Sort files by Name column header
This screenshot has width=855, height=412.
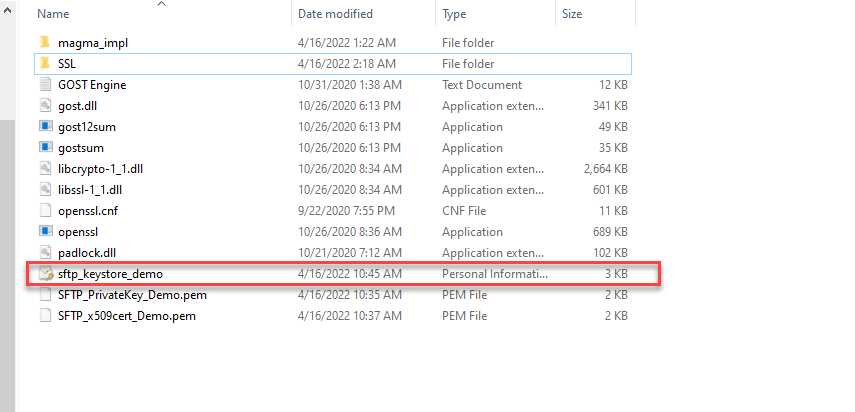tap(53, 14)
